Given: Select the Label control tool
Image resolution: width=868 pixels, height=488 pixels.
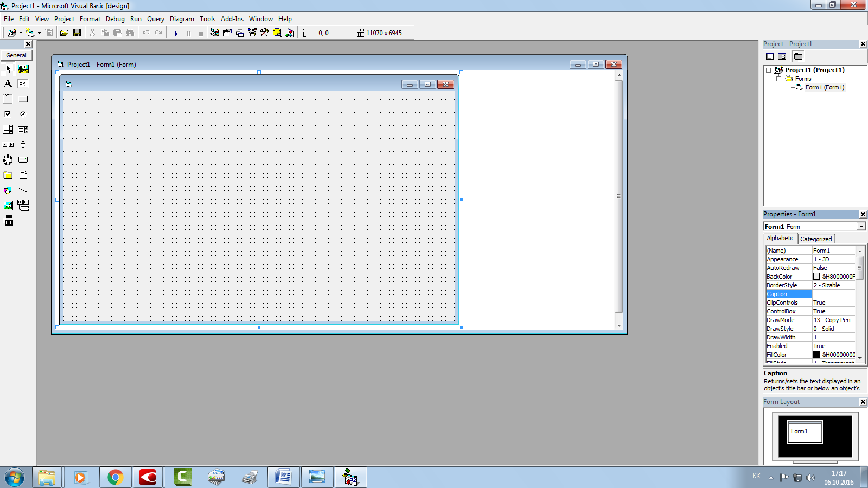Looking at the screenshot, I should pyautogui.click(x=8, y=84).
